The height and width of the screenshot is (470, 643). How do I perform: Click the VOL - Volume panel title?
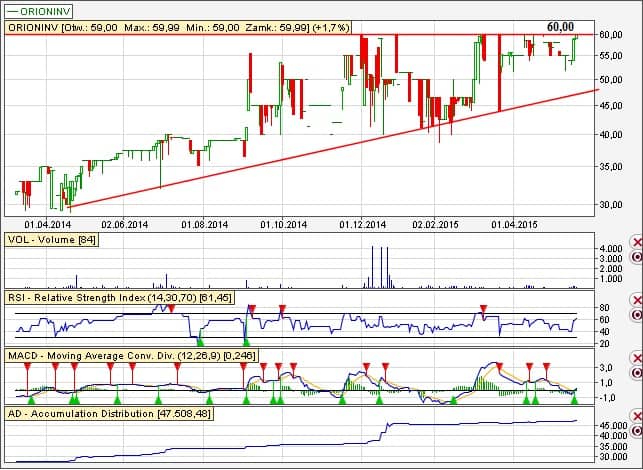click(51, 241)
